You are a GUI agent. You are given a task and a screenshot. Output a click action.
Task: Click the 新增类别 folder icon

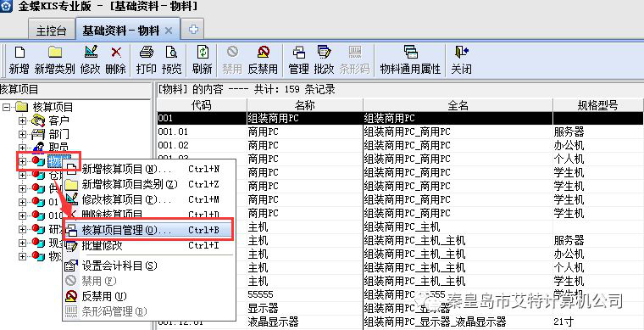tap(54, 53)
